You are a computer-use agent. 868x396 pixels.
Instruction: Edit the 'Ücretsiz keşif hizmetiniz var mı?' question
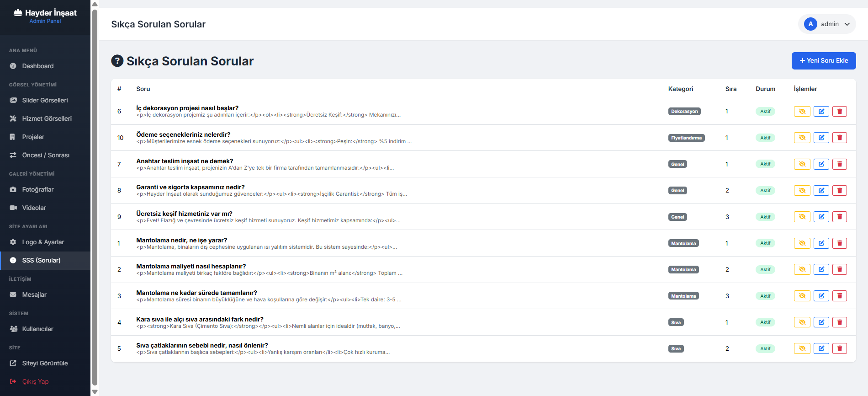pos(821,217)
